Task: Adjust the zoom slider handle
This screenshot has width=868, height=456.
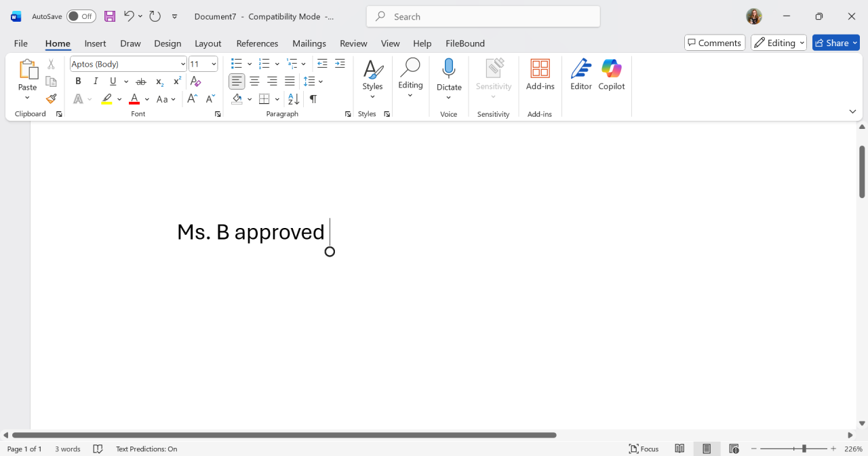Action: coord(804,449)
